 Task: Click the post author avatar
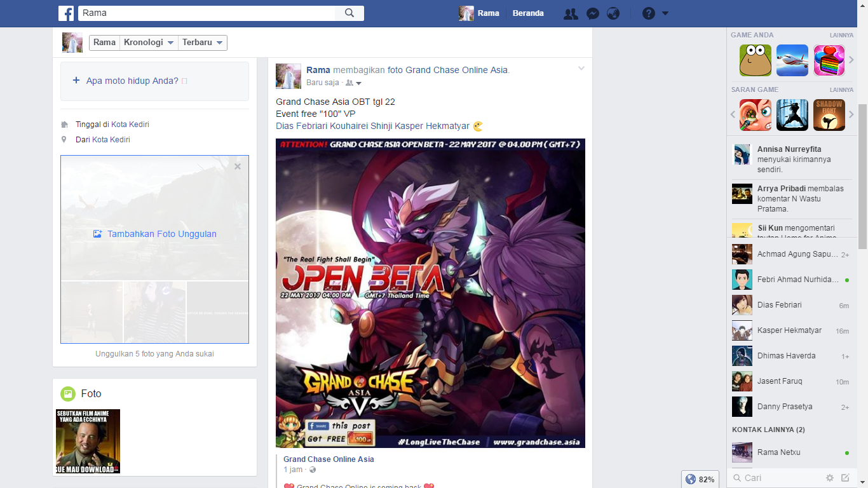(x=288, y=76)
